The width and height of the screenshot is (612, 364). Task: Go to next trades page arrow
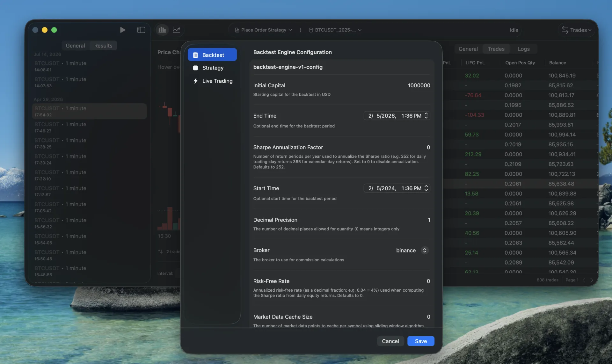click(x=592, y=280)
